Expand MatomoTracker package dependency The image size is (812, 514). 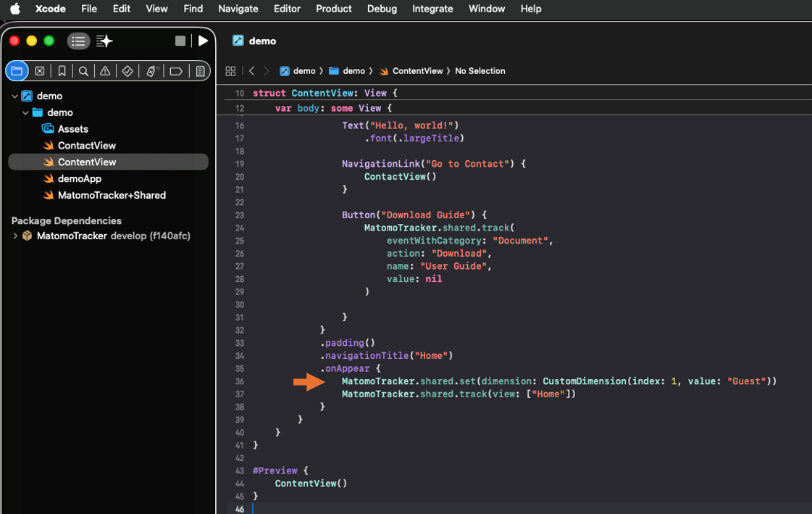point(15,236)
